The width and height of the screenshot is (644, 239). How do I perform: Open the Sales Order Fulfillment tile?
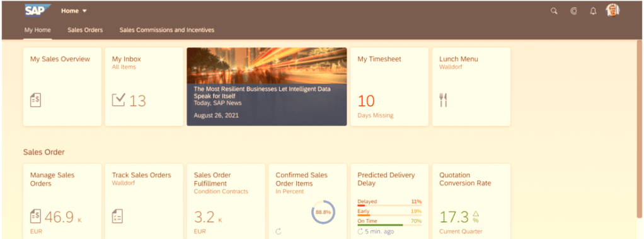[x=226, y=201]
